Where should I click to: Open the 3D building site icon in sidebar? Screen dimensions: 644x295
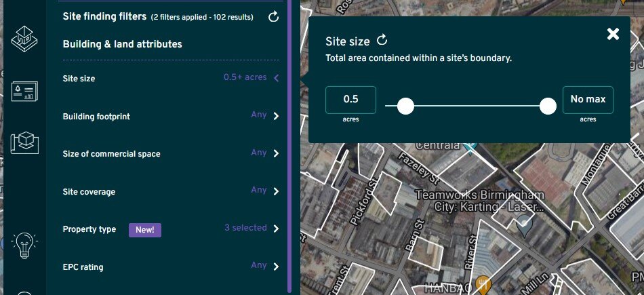point(24,39)
